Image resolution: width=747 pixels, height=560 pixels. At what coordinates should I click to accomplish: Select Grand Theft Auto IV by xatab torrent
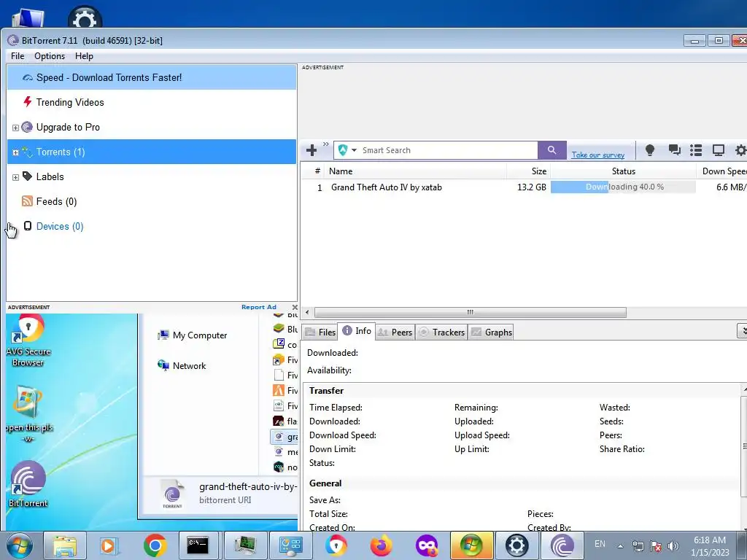387,187
